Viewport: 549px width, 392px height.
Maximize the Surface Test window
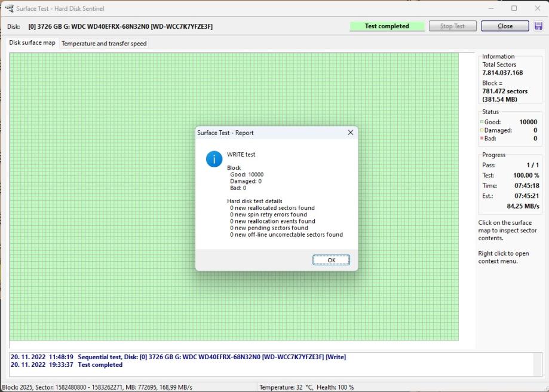(x=514, y=8)
